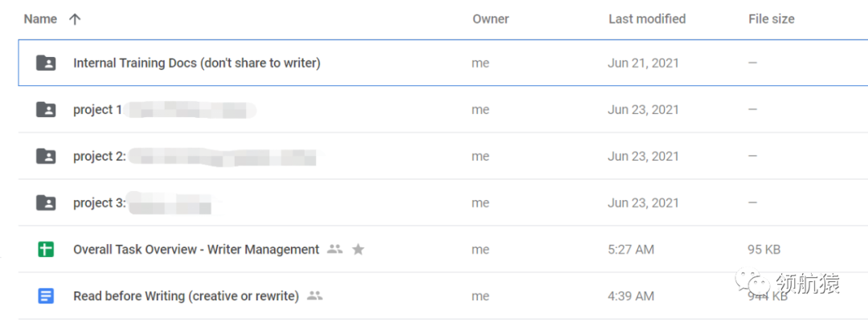The image size is (868, 322).
Task: Click the project 3 shared folder icon
Action: tap(46, 203)
